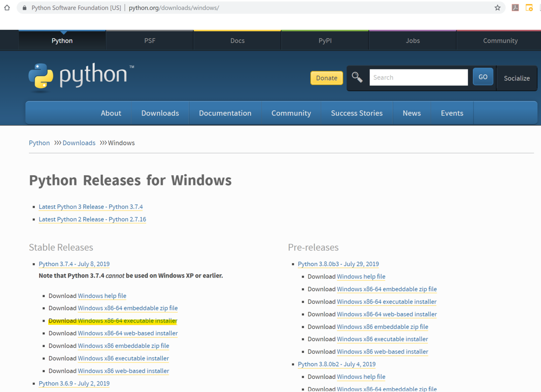Open the Success Stories menu item

(357, 113)
